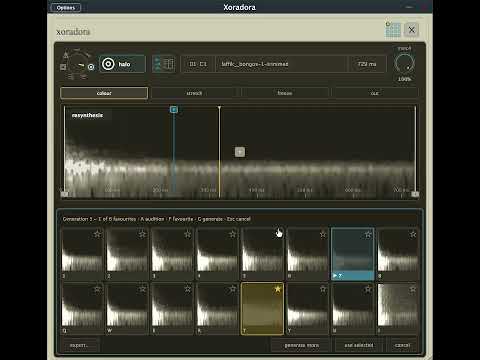Screen dimensions: 480x360
Task: Select variation Y thumbnail
Action: (x=307, y=309)
